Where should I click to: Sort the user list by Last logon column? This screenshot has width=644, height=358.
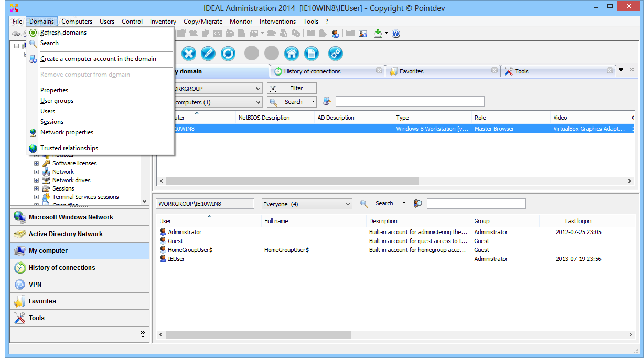point(578,221)
